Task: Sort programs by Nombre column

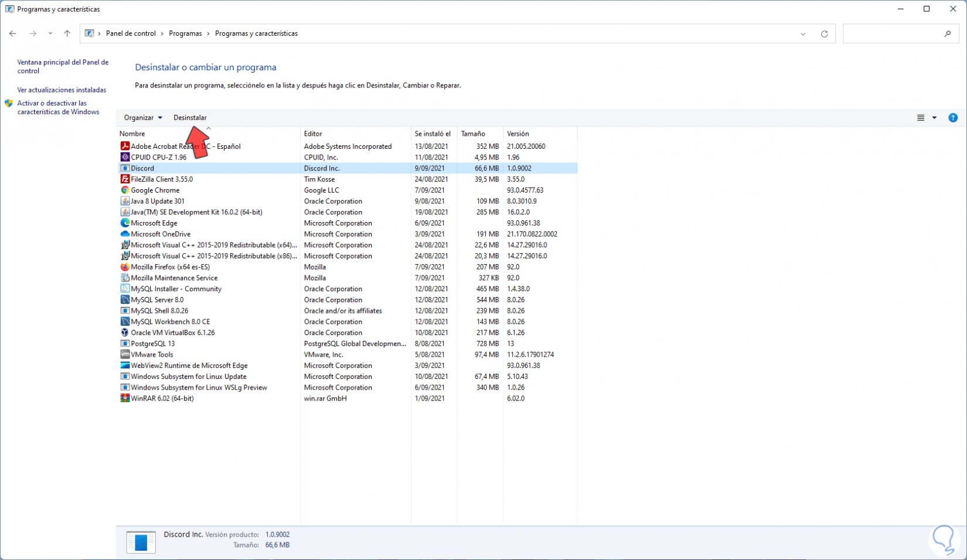Action: (208, 134)
